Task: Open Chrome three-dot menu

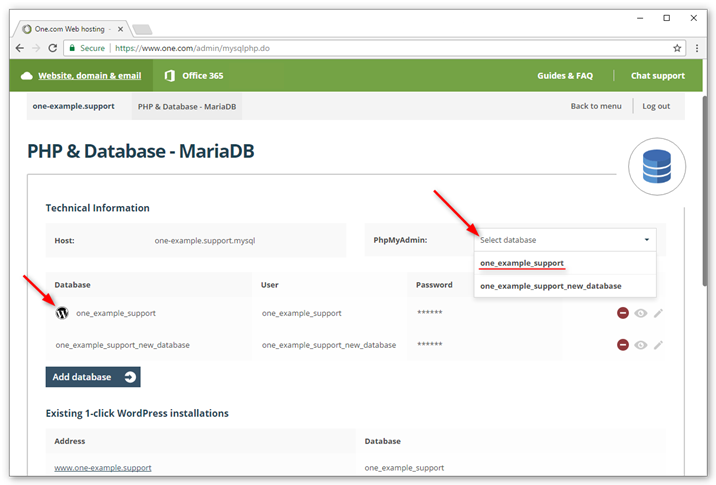Action: tap(697, 48)
